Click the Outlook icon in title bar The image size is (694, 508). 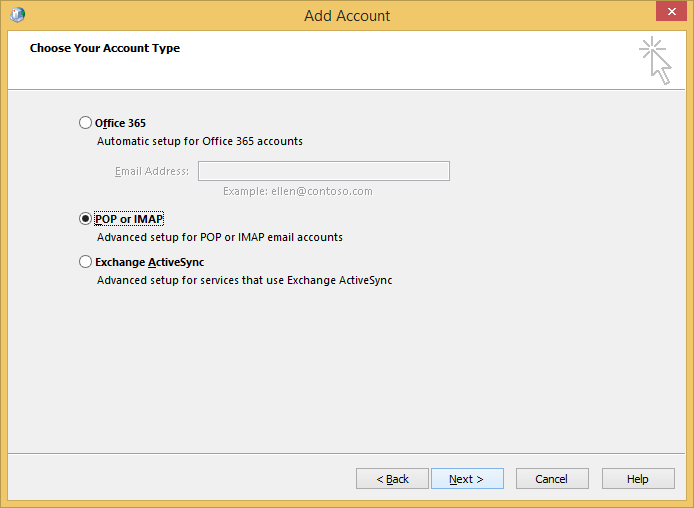click(x=18, y=15)
